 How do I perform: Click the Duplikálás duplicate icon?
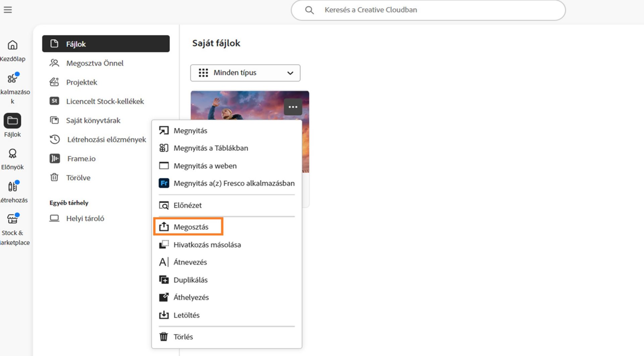pyautogui.click(x=164, y=279)
